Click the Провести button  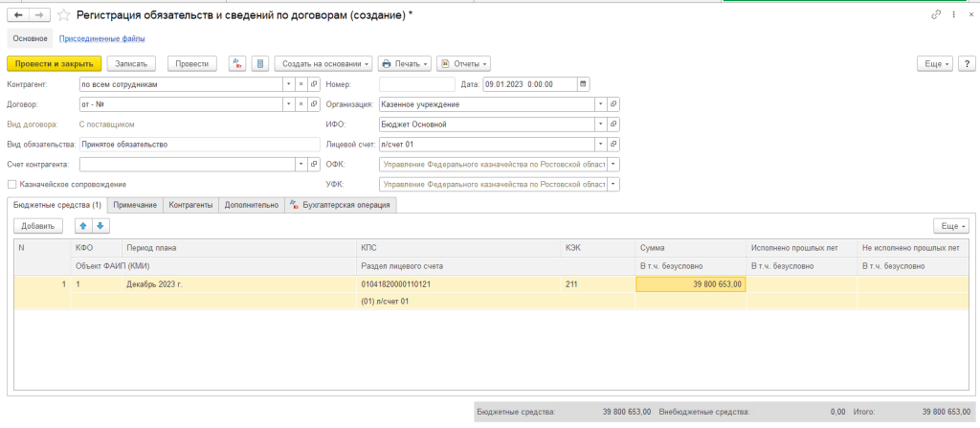pos(191,64)
